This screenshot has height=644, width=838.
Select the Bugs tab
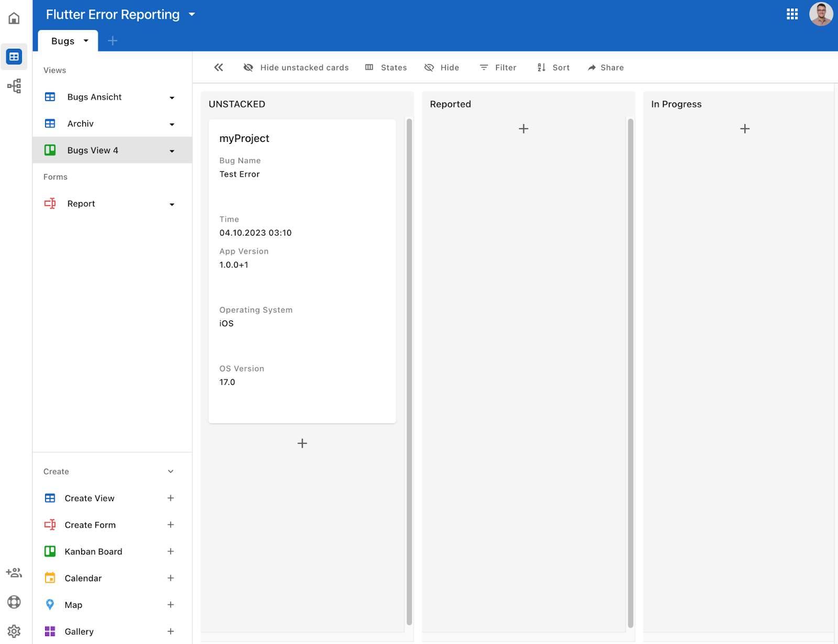tap(63, 41)
